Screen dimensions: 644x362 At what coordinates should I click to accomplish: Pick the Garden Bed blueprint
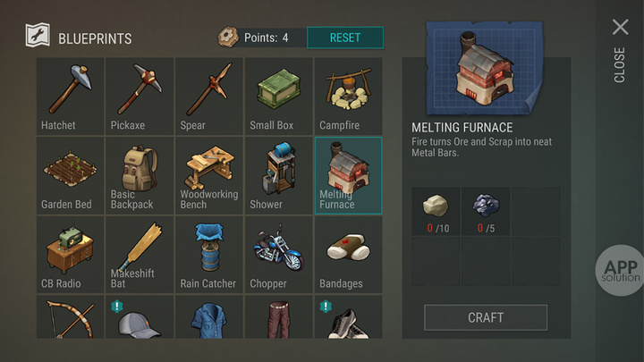coord(71,176)
